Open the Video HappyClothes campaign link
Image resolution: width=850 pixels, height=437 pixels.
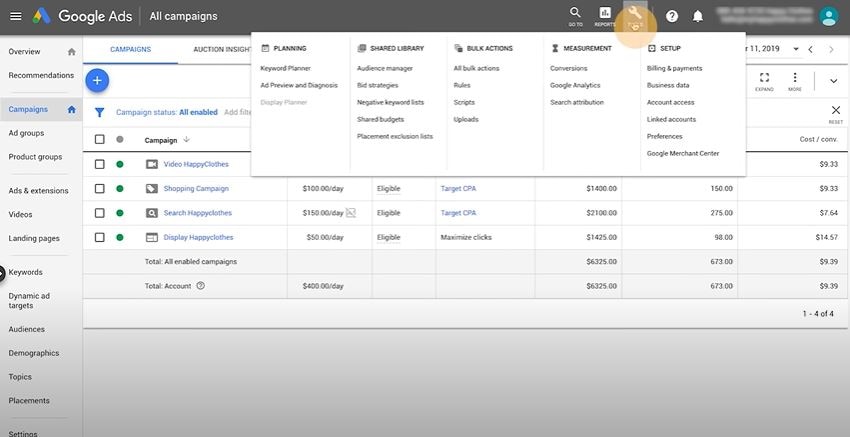[x=196, y=164]
